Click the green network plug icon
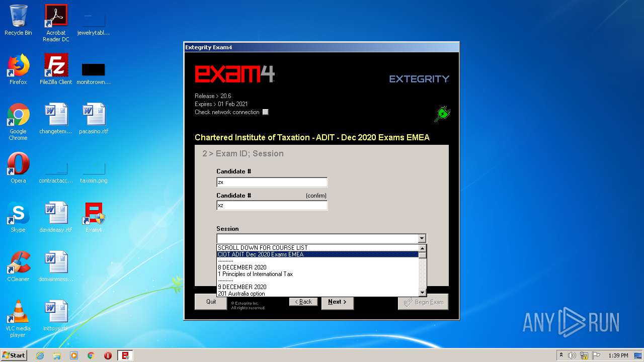Image resolution: width=644 pixels, height=362 pixels. tap(442, 114)
